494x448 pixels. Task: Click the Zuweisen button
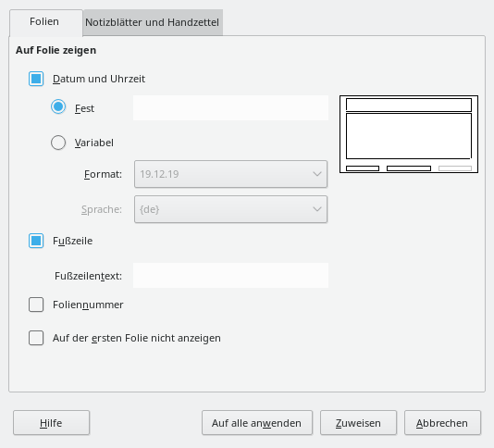pyautogui.click(x=358, y=423)
